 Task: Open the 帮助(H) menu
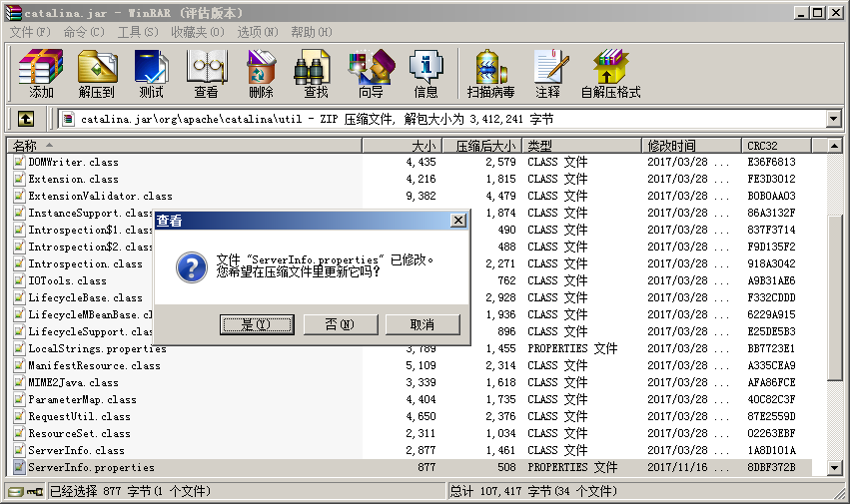pos(312,32)
